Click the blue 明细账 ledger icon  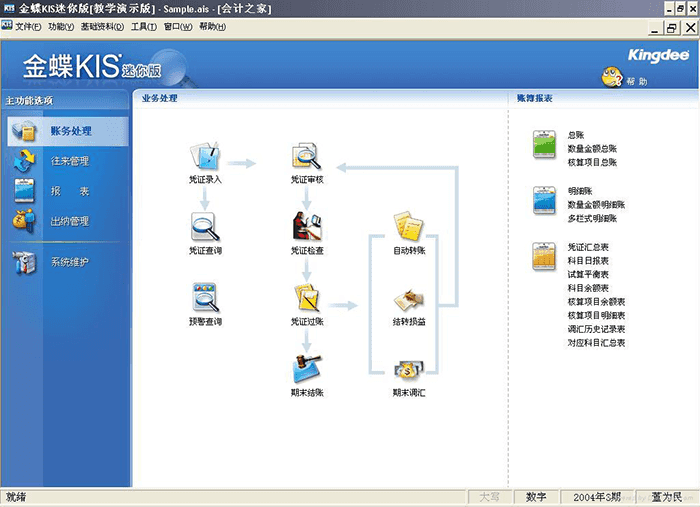click(544, 200)
